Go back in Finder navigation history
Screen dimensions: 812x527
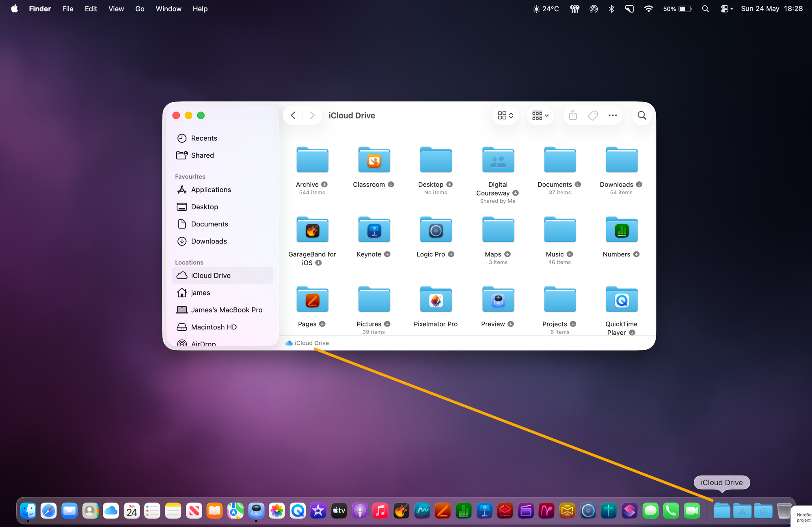[293, 116]
